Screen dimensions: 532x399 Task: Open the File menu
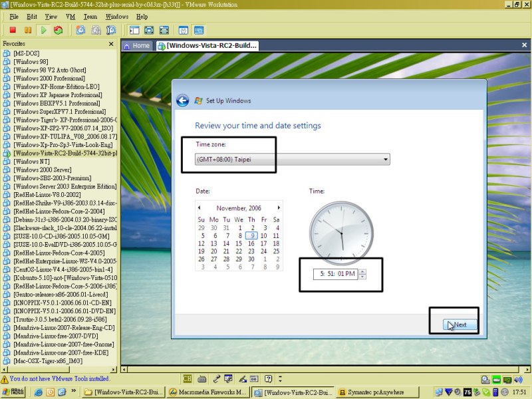click(x=14, y=17)
